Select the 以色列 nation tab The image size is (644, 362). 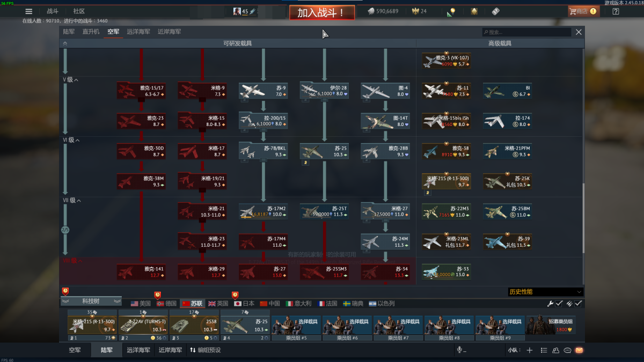click(382, 304)
